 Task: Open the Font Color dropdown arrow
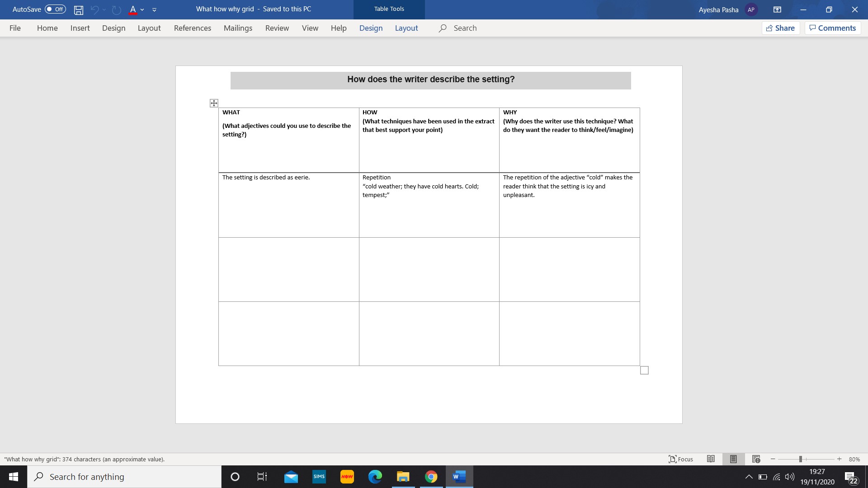142,9
